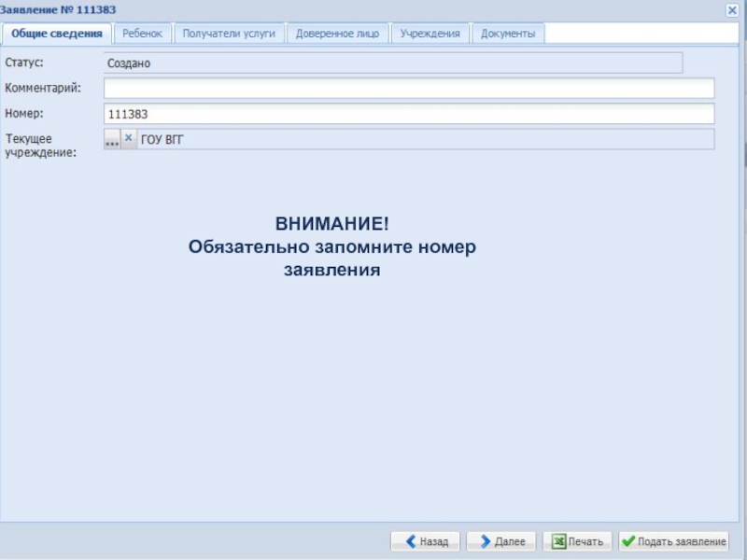The width and height of the screenshot is (747, 560).
Task: Submit with the Подать заявление button
Action: click(x=673, y=541)
